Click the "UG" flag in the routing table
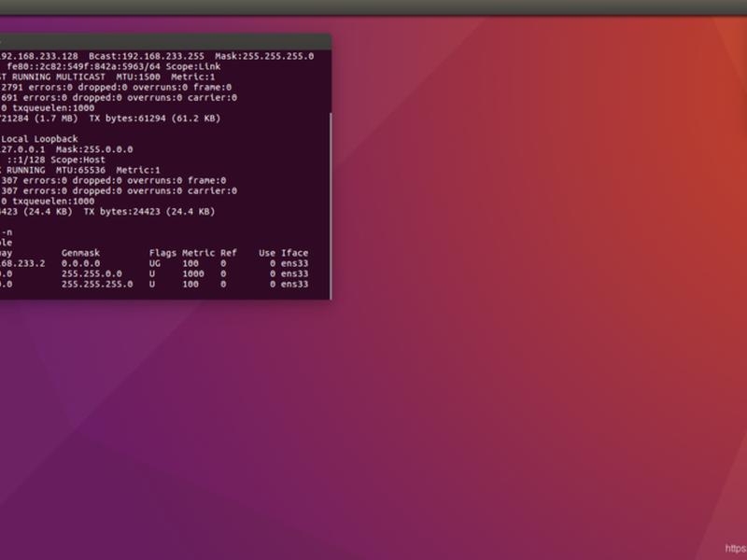The image size is (747, 560). [155, 263]
